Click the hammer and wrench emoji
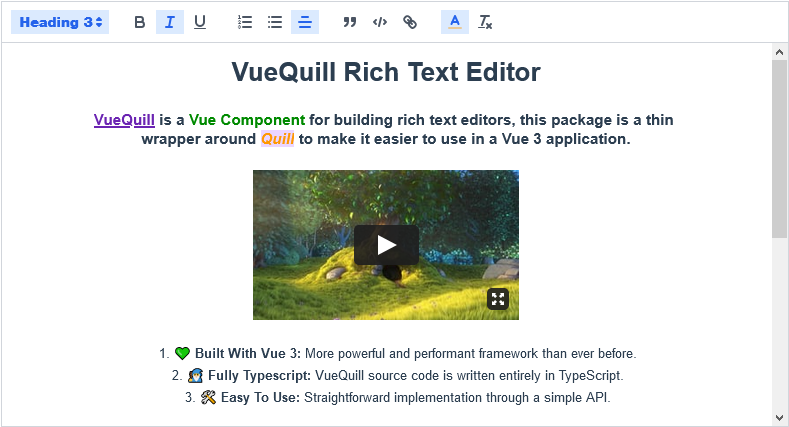Image resolution: width=789 pixels, height=427 pixels. pos(208,398)
